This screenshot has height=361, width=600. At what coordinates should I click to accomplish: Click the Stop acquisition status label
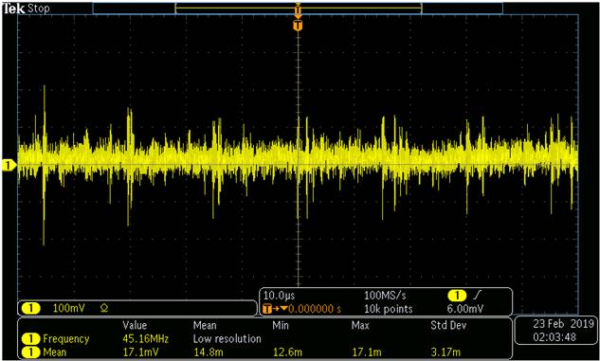tap(38, 8)
